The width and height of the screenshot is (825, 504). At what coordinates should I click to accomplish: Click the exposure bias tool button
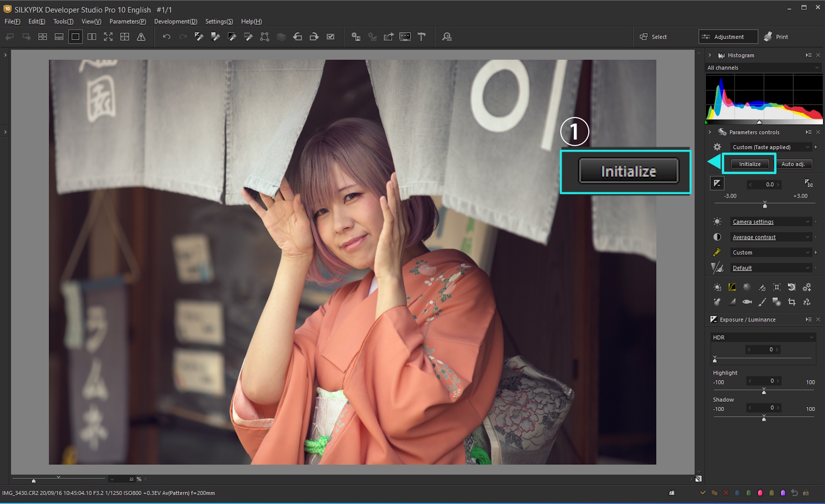[x=717, y=183]
